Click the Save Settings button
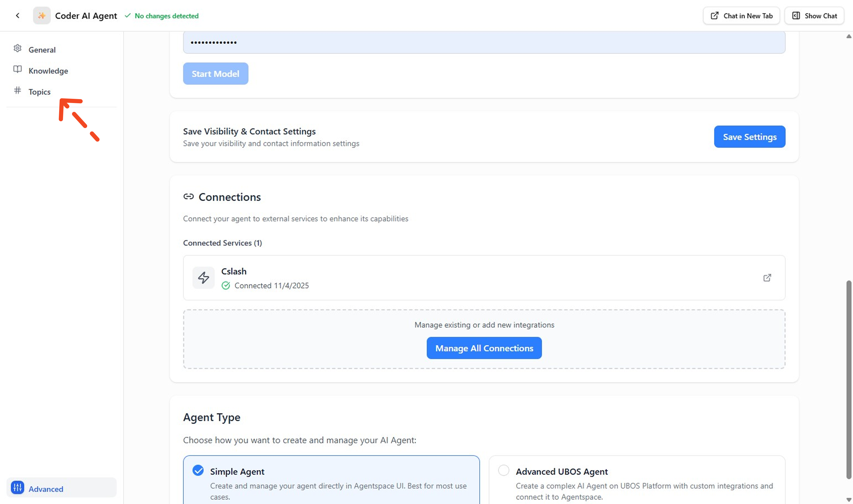 [x=749, y=137]
